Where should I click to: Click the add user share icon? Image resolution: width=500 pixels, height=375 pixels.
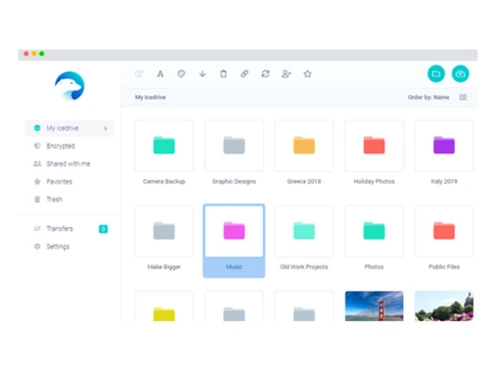point(286,74)
